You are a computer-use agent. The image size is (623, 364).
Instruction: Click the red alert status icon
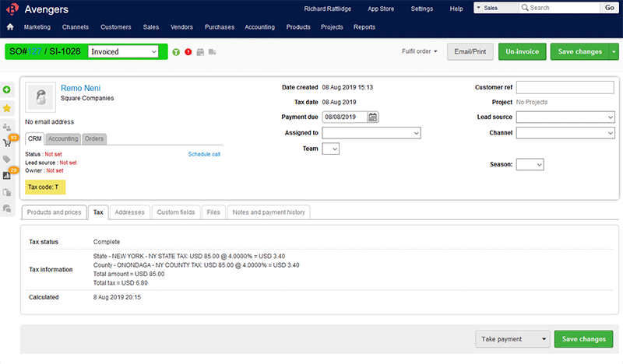(x=188, y=52)
